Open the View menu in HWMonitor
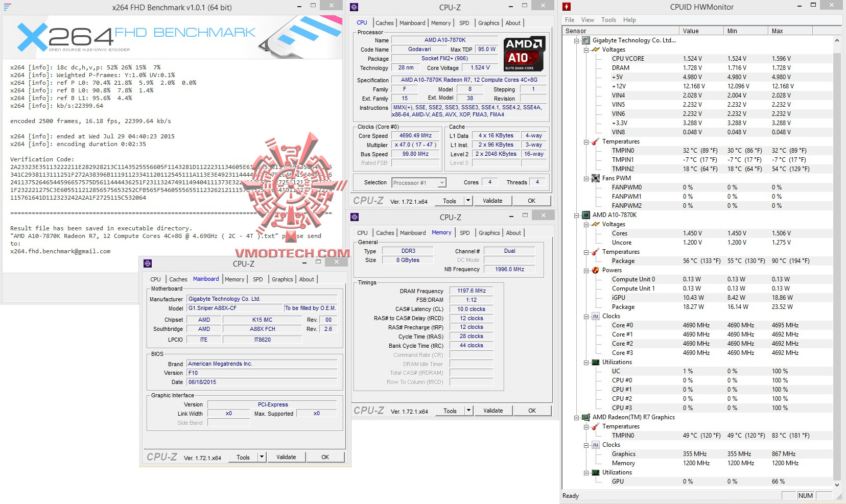This screenshot has height=504, width=846. click(587, 20)
